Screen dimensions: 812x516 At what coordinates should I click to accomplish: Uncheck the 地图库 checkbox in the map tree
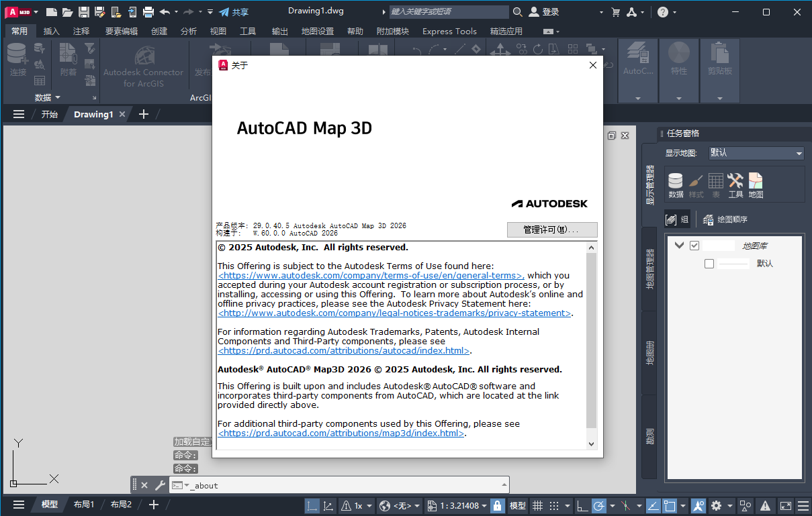coord(695,245)
